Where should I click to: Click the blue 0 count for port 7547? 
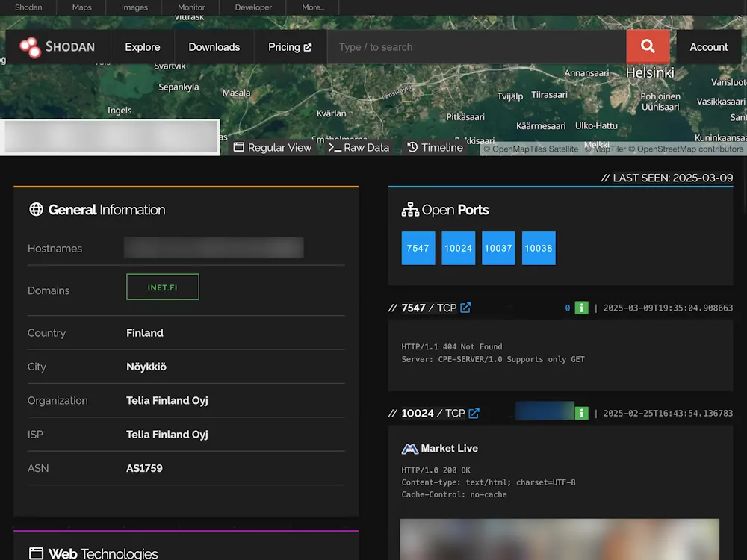coord(568,308)
